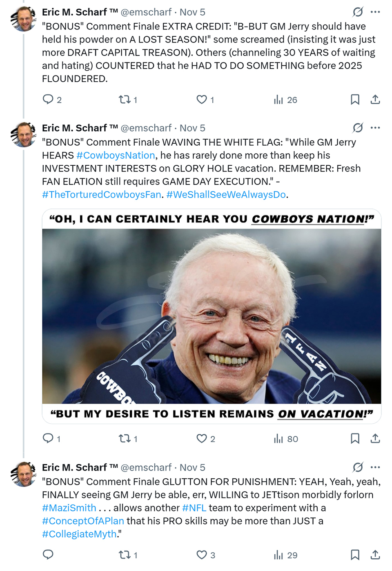Click Grok icon on first tweet

point(358,12)
